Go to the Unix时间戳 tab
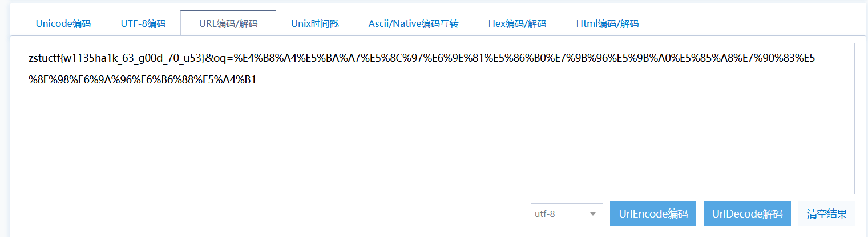 click(315, 23)
